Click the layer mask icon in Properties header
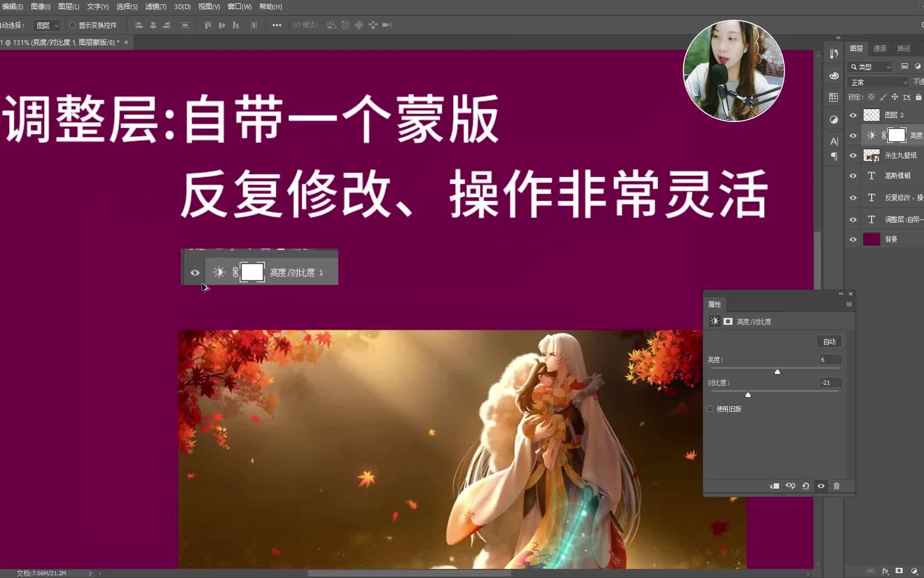924x578 pixels. [728, 321]
